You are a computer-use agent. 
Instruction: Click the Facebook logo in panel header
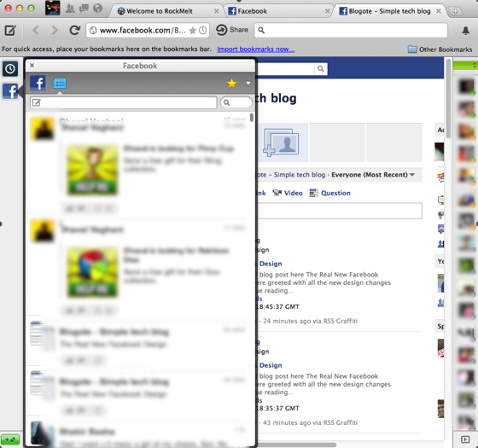[38, 83]
